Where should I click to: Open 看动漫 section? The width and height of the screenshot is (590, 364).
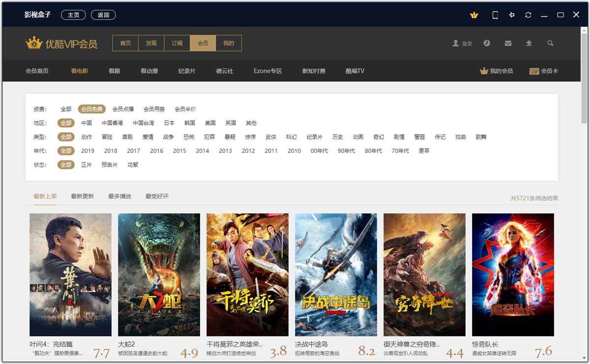click(149, 71)
